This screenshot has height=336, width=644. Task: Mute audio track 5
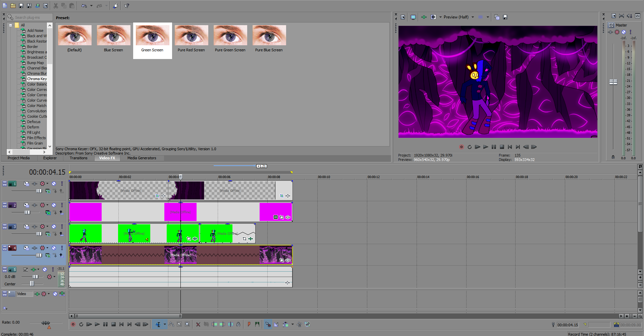(45, 269)
